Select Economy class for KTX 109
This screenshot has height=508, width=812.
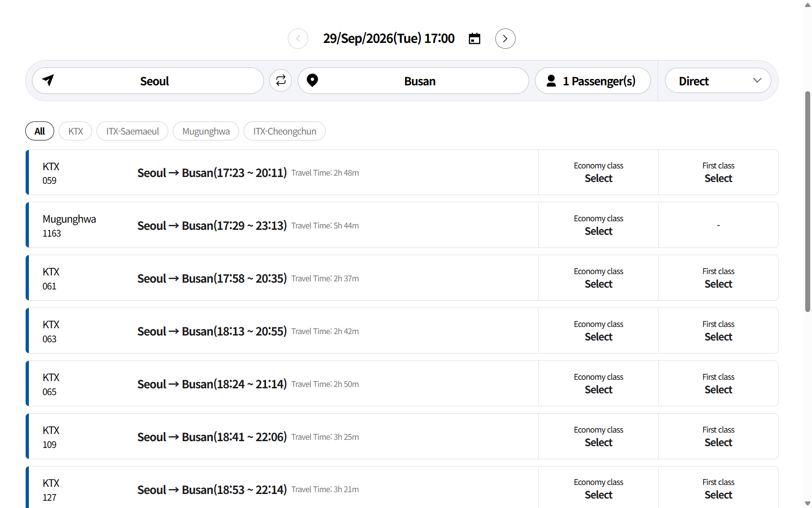click(599, 437)
